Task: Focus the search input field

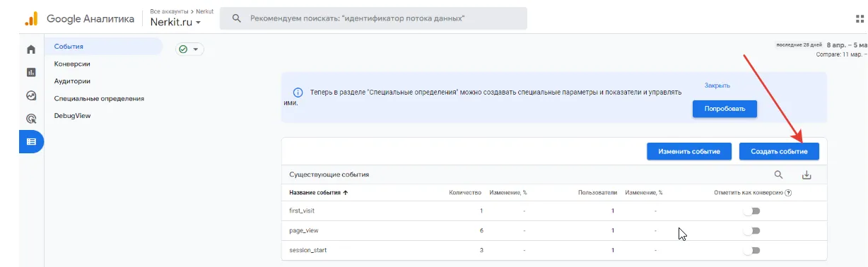Action: (x=373, y=18)
